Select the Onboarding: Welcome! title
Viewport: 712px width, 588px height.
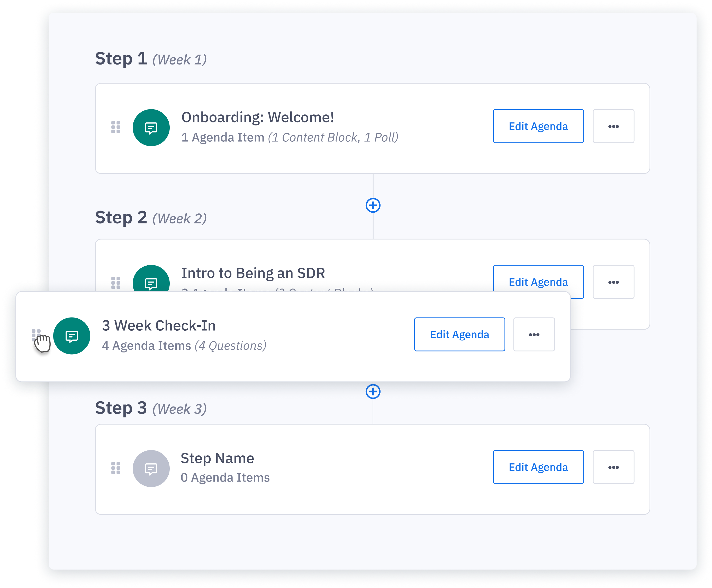click(x=257, y=117)
